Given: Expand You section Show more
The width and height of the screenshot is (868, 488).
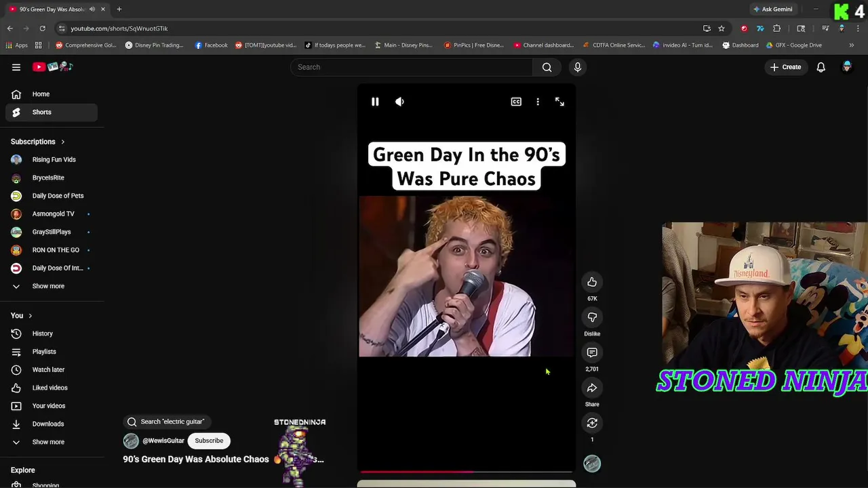Looking at the screenshot, I should [x=52, y=442].
